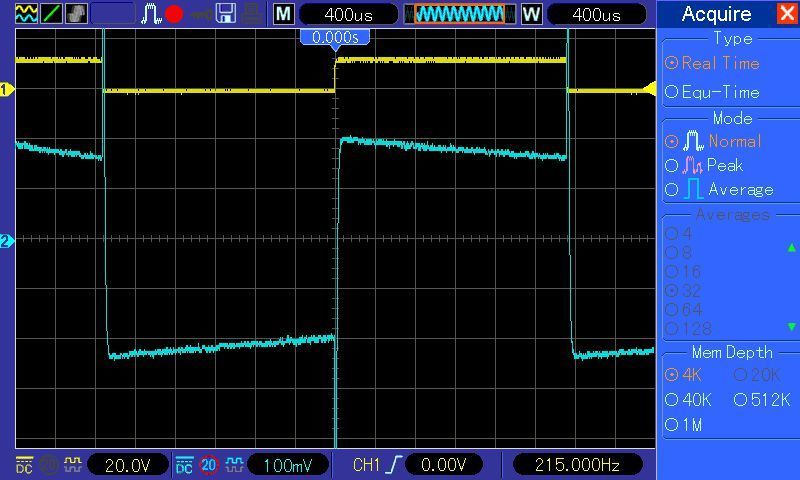Click the dual-waveform display icon in toolbar
Viewport: 800px width, 480px height.
(x=26, y=14)
